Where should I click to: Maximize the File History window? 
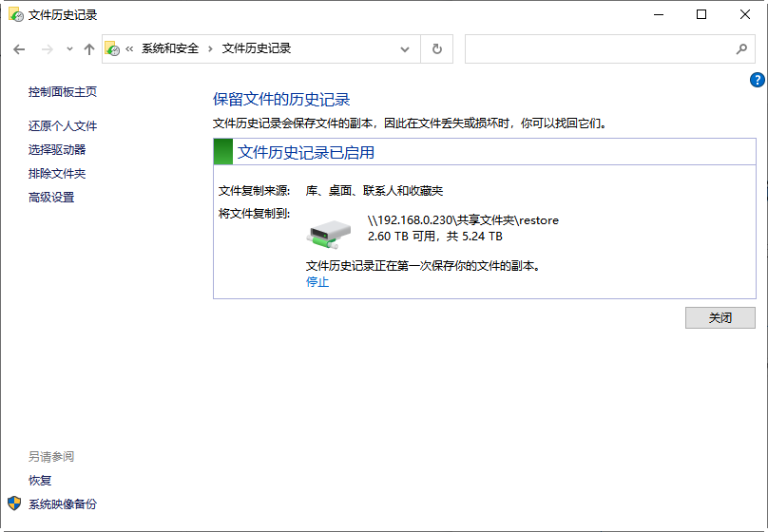tap(701, 14)
